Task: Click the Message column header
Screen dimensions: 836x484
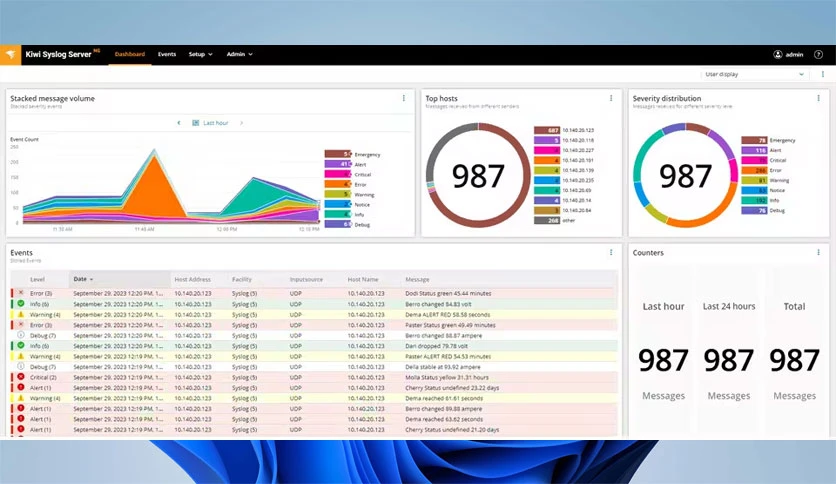Action: [417, 279]
